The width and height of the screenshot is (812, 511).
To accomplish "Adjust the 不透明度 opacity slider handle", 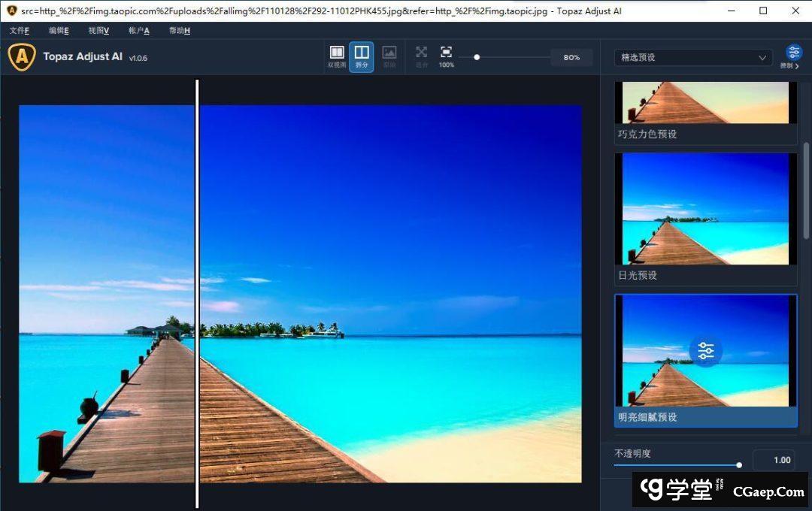I will [x=739, y=465].
